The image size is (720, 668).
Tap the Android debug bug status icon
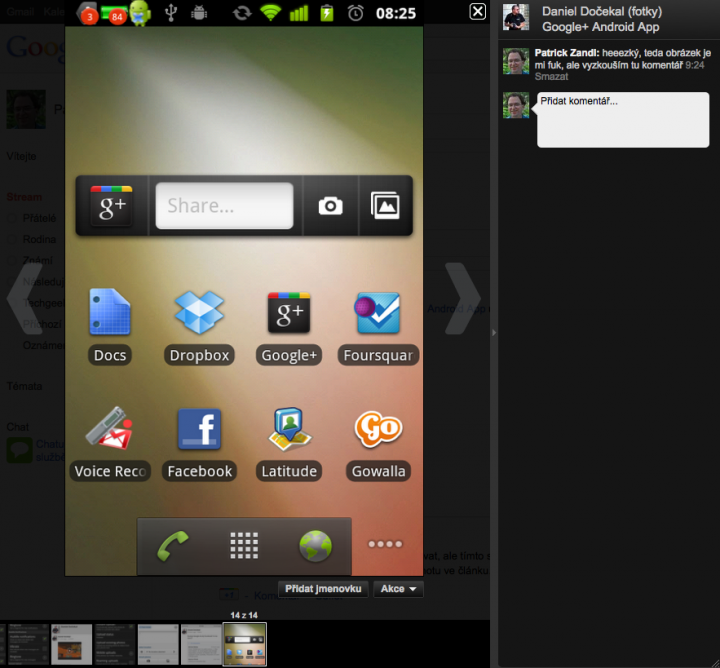pos(199,13)
